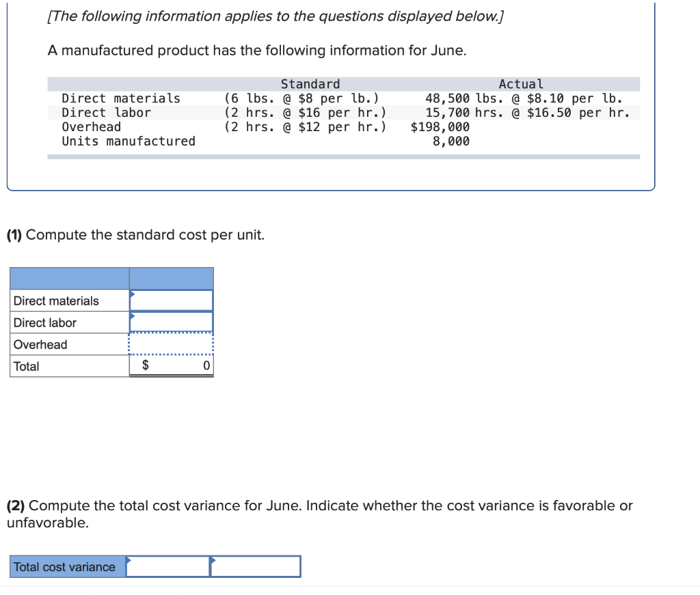This screenshot has width=700, height=595.
Task: Click the italic 'The following information applies' note
Action: pyautogui.click(x=275, y=16)
